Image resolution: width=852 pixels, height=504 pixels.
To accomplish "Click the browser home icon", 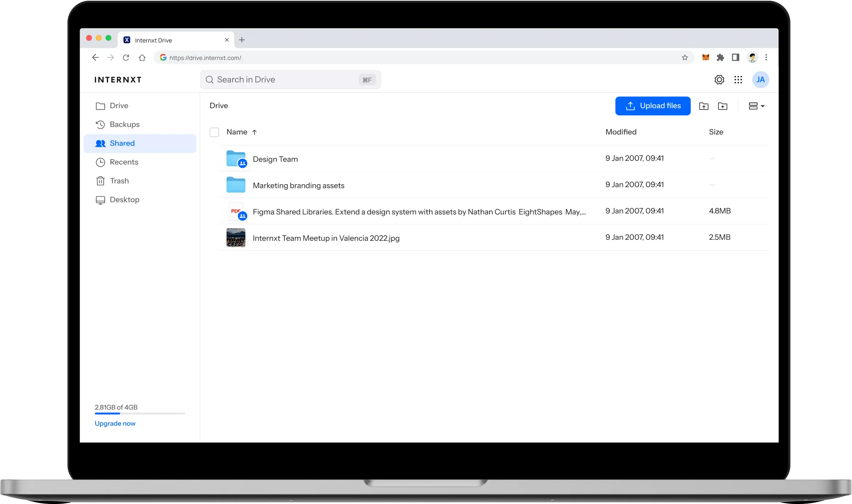I will pyautogui.click(x=142, y=57).
